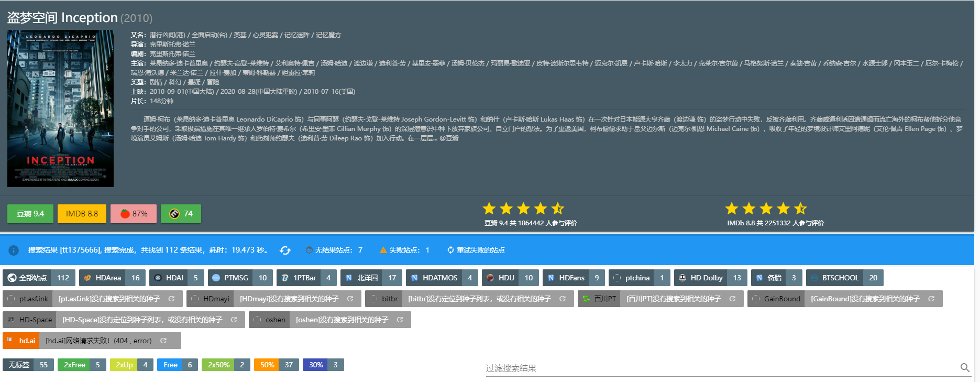980x382 pixels.
Task: Click the BTSCHOOL site logo icon
Action: point(814,278)
